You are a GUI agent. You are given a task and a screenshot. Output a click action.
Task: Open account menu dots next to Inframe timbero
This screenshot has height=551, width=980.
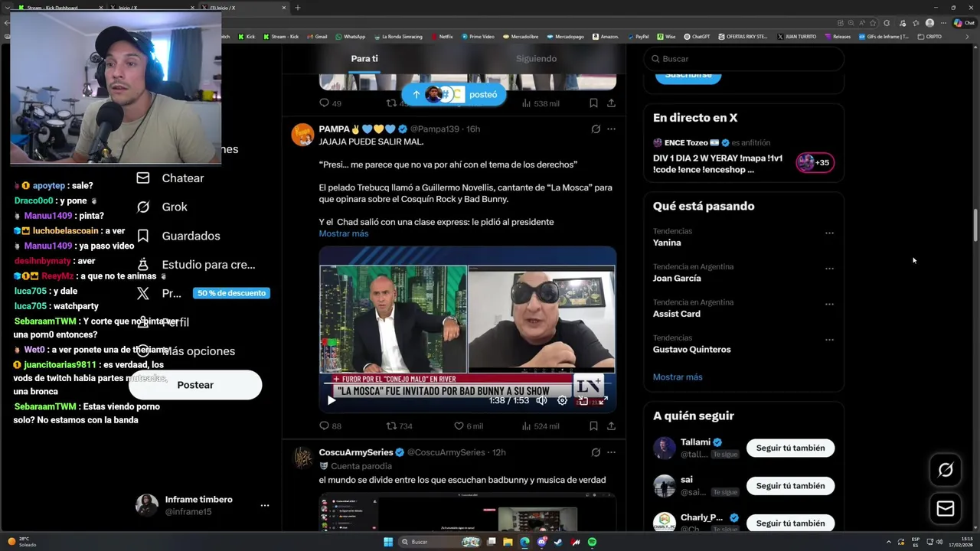[264, 506]
